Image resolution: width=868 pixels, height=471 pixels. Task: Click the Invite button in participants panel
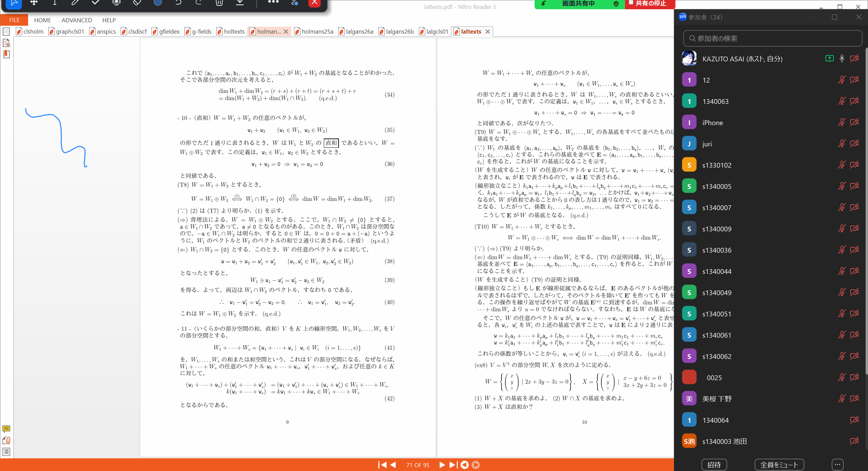point(714,465)
